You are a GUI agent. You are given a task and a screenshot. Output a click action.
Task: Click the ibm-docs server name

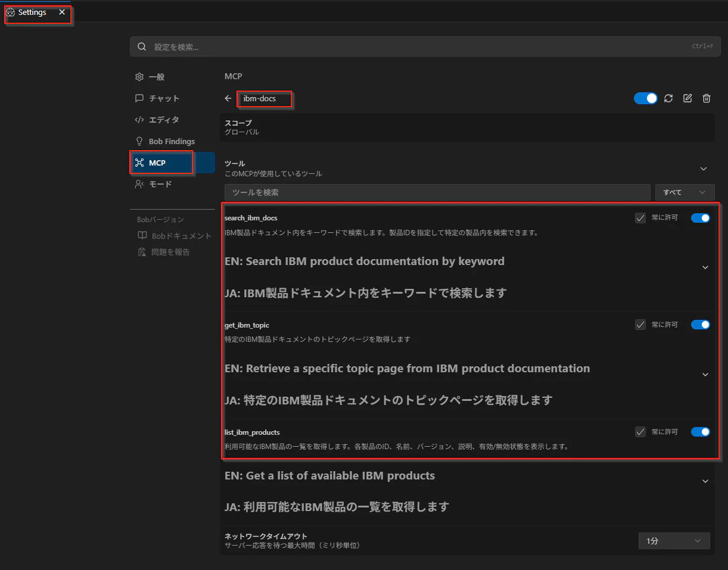point(260,98)
